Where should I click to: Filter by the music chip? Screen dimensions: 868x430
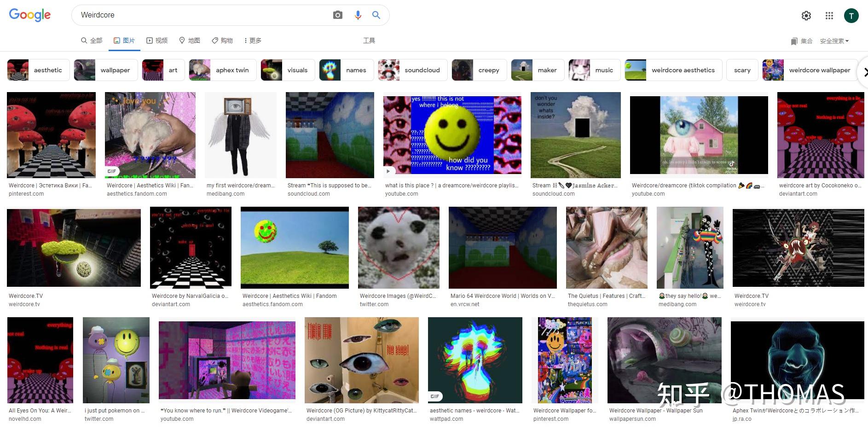click(595, 70)
